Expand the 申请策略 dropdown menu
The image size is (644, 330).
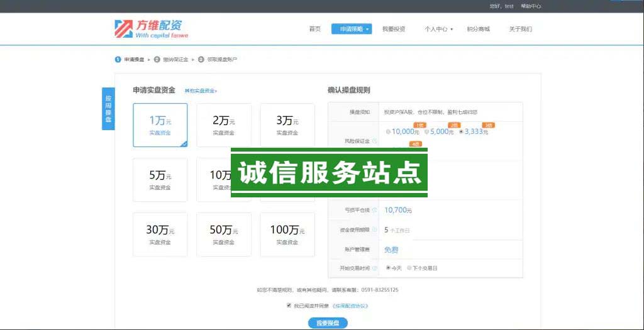(351, 29)
